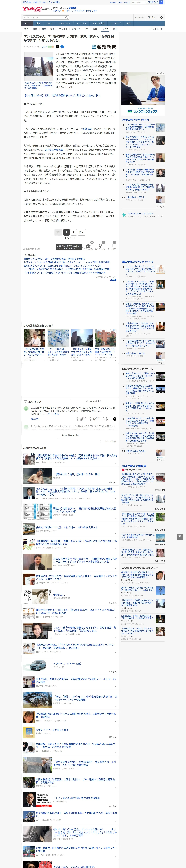Go to page 2 of the article
186x868 pixels.
[74, 232]
